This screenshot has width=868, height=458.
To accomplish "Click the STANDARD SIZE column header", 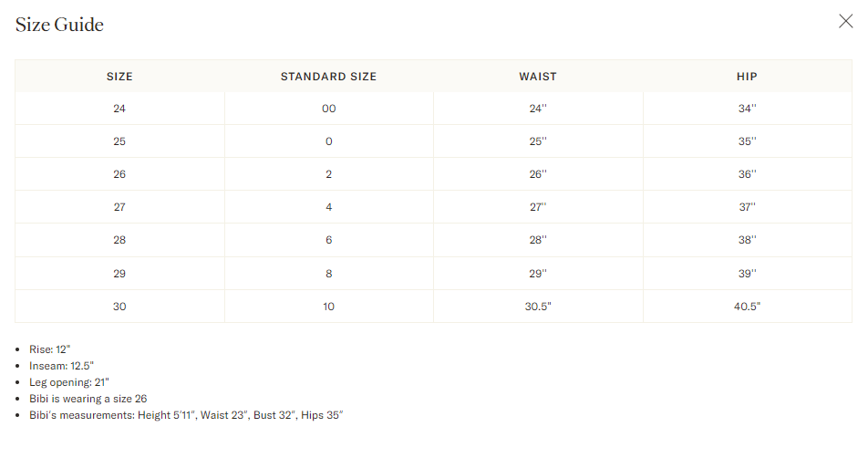I will tap(328, 77).
